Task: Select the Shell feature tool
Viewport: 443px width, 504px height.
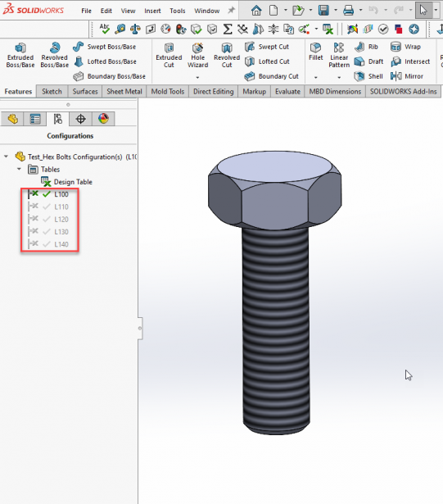Action: point(368,76)
